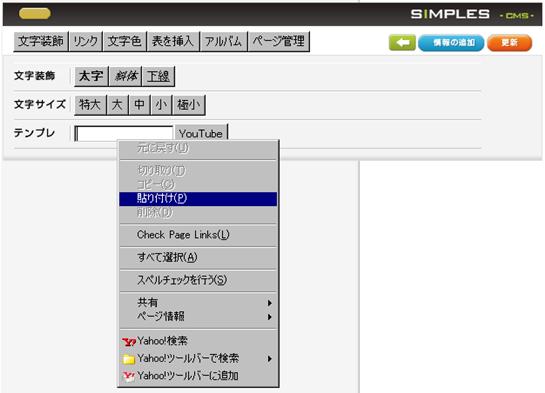Screen dimensions: 545x393
Task: Click the YouTube template button
Action: pos(201,133)
